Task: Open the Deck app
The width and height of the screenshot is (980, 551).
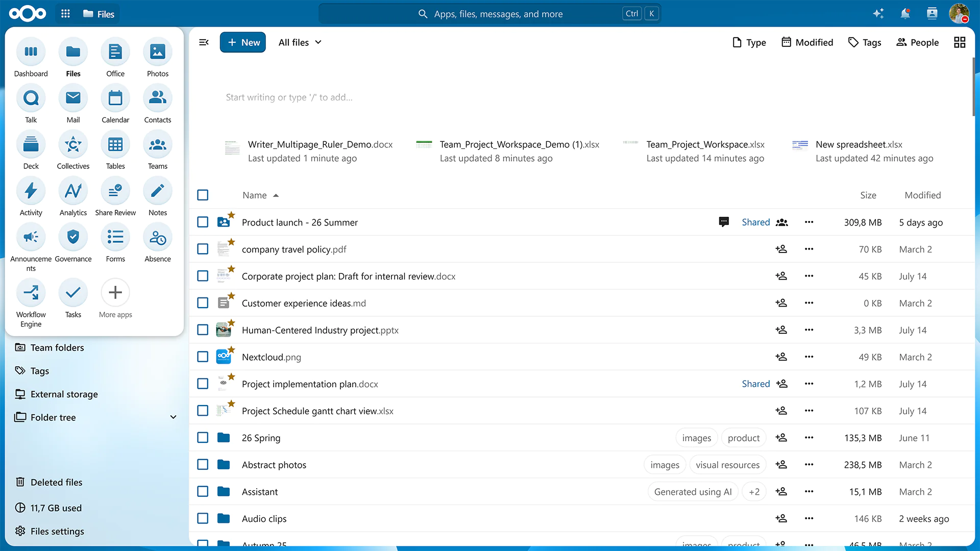Action: (31, 150)
